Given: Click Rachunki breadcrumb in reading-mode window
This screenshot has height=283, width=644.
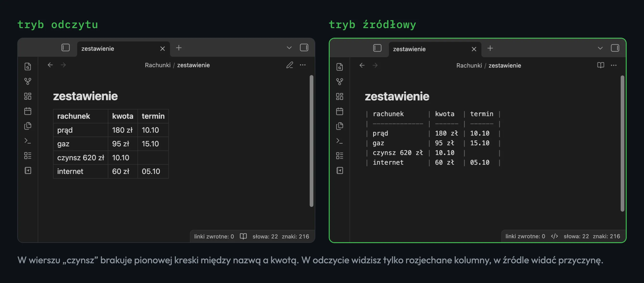Looking at the screenshot, I should (158, 65).
